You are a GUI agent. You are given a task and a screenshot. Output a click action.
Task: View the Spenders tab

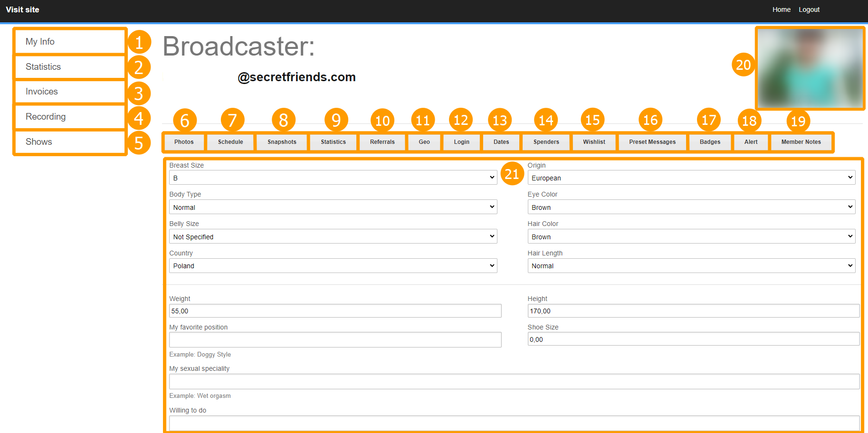pos(546,142)
